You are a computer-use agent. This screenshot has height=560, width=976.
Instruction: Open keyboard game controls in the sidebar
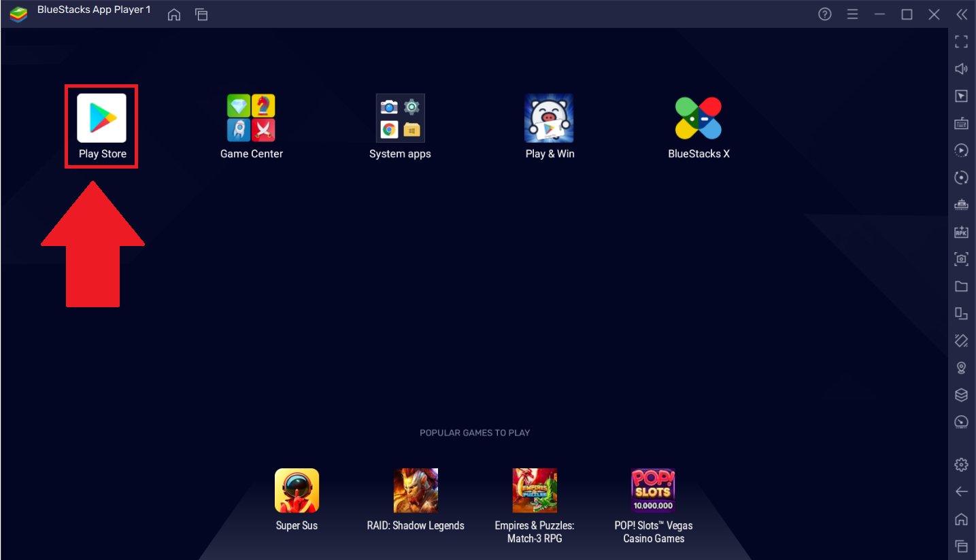pyautogui.click(x=961, y=123)
